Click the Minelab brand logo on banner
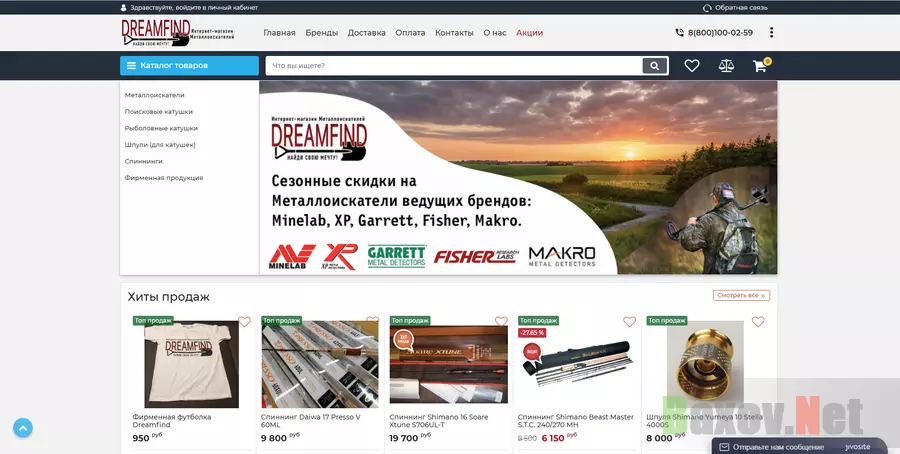Screen dimensions: 900x454 292,257
